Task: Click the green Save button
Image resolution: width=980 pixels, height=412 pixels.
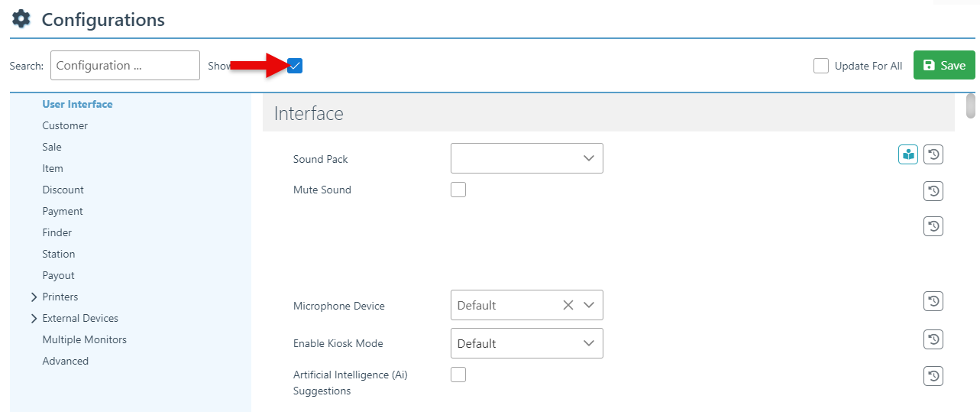Action: (943, 66)
